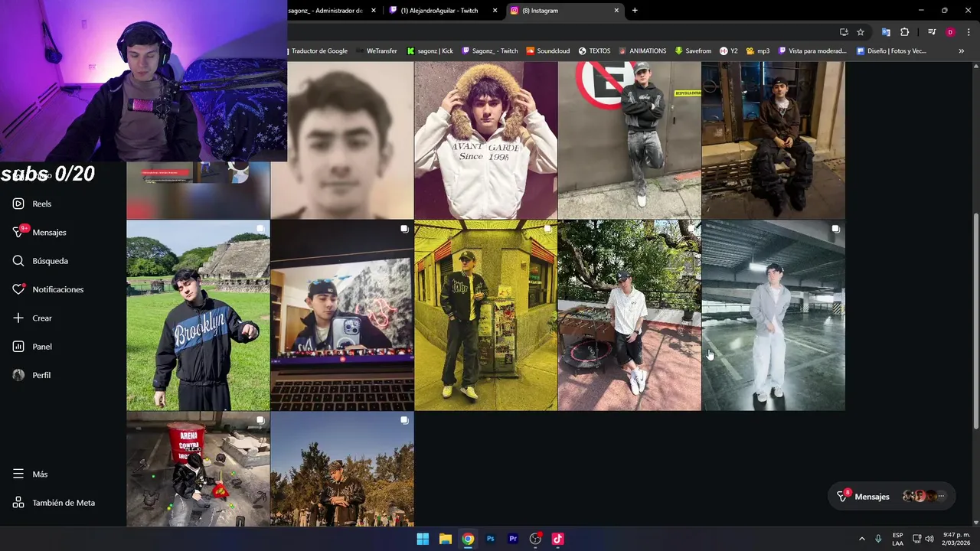
Task: Open the Brooklyn jacket post
Action: click(x=198, y=315)
